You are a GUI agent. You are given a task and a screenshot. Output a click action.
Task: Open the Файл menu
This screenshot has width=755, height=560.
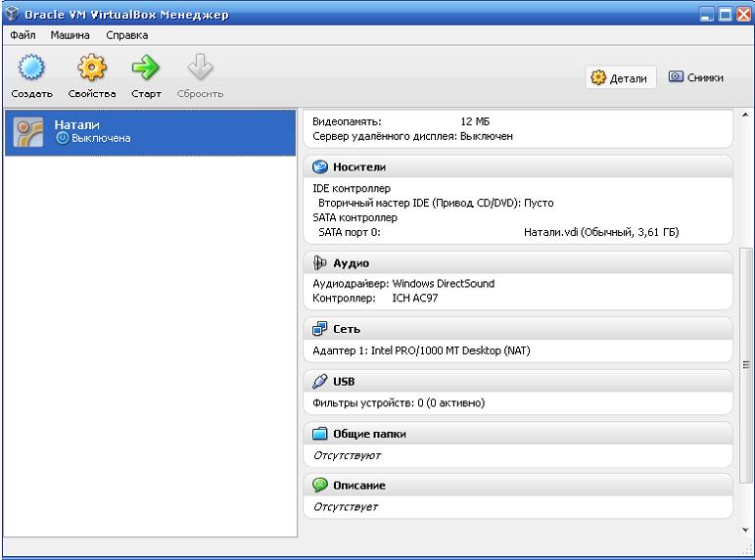pos(23,35)
